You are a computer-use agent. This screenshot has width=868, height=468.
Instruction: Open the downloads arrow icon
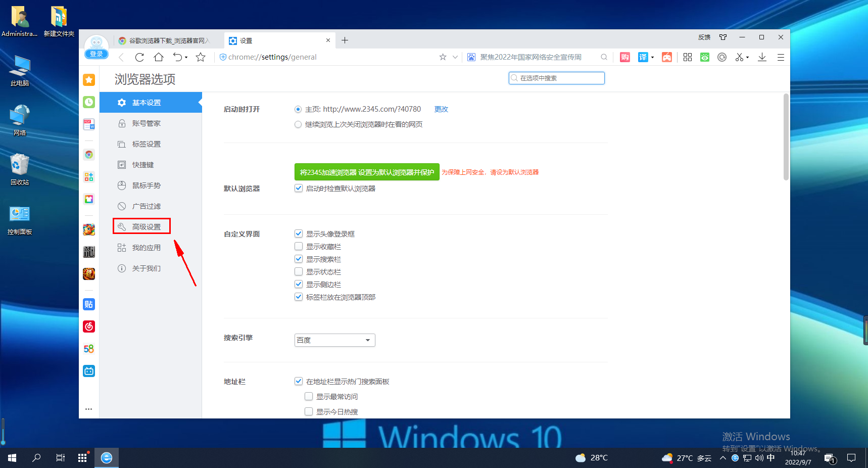coord(762,57)
